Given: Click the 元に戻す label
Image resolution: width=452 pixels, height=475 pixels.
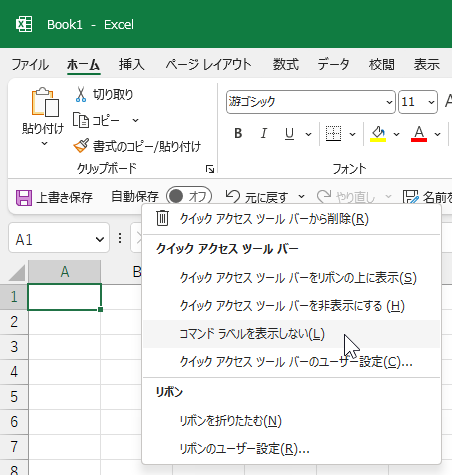Looking at the screenshot, I should point(266,198).
